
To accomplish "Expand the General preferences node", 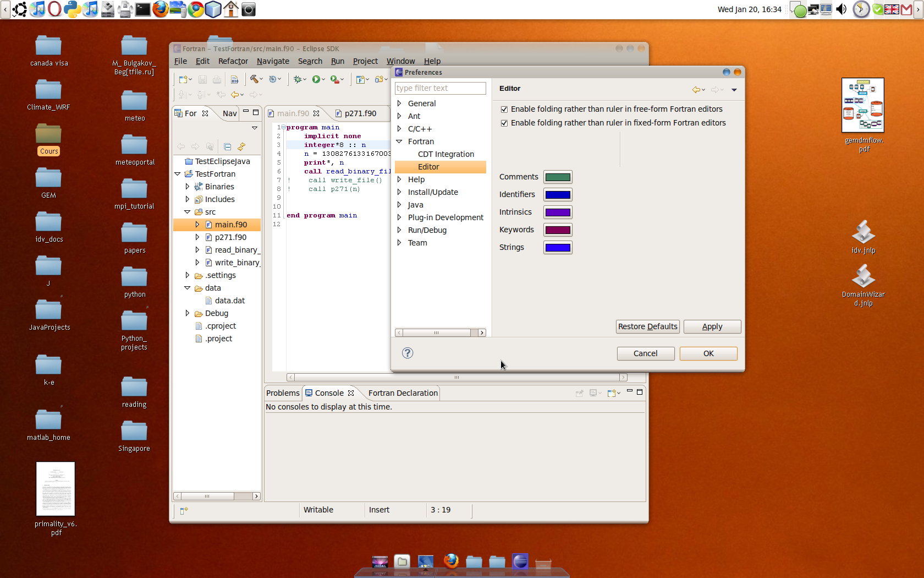I will 399,103.
